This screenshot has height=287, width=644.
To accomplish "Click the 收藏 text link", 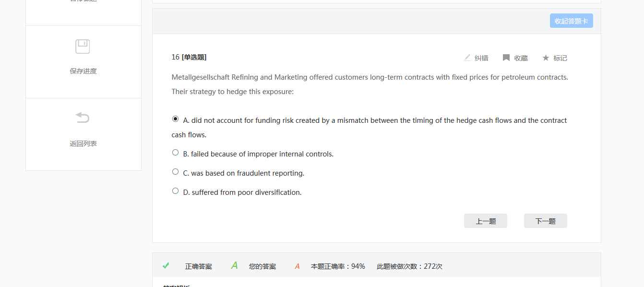I will [521, 58].
